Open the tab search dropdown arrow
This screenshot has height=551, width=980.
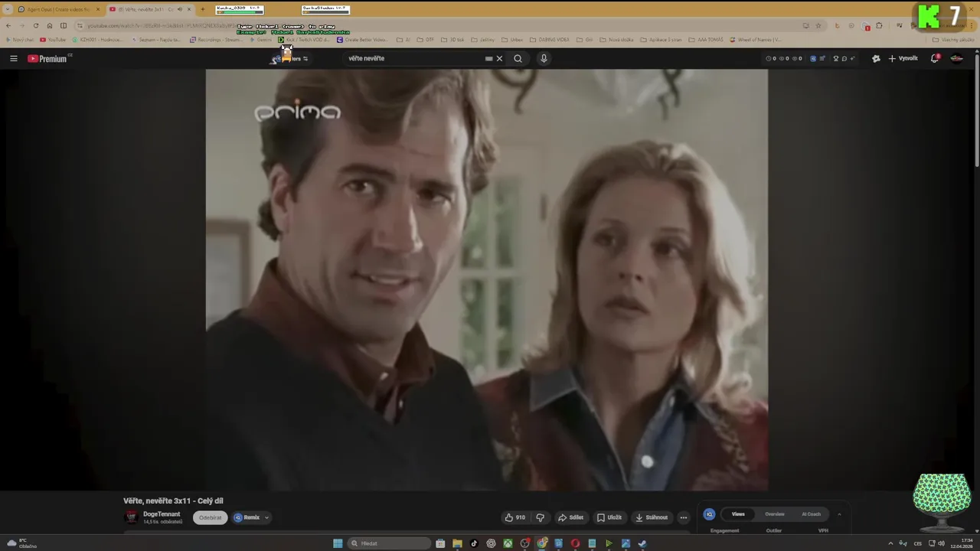tap(8, 9)
